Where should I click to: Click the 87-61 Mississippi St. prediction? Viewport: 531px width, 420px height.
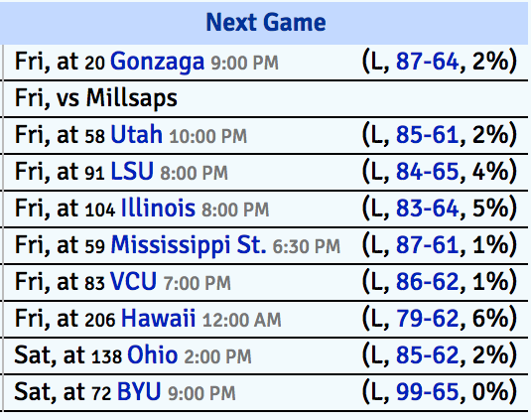(428, 244)
